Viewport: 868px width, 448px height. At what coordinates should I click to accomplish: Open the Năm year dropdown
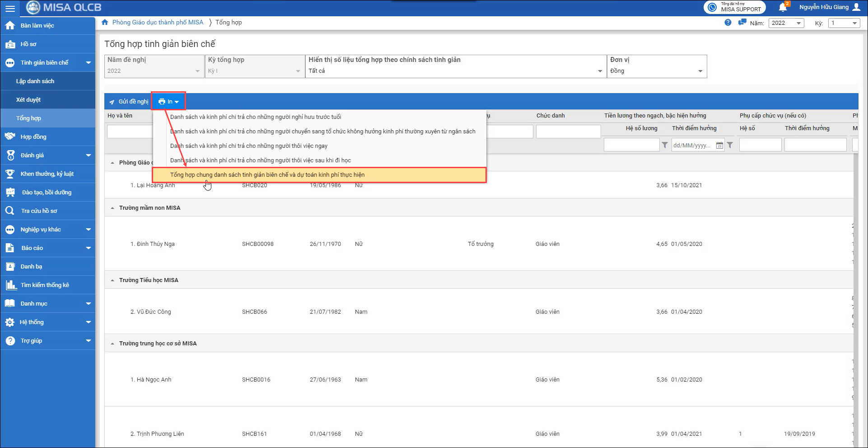[786, 23]
